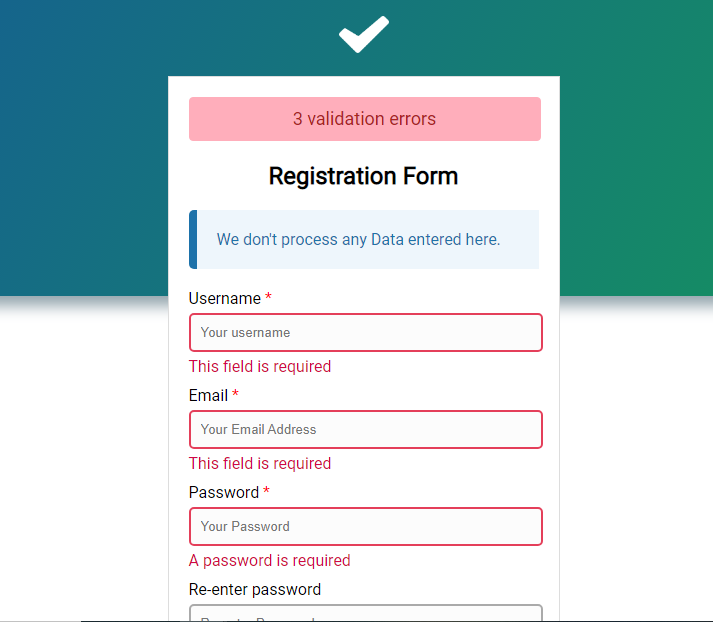Viewport: 713px width, 622px height.
Task: Click the blue accent bar of notice
Action: 193,239
